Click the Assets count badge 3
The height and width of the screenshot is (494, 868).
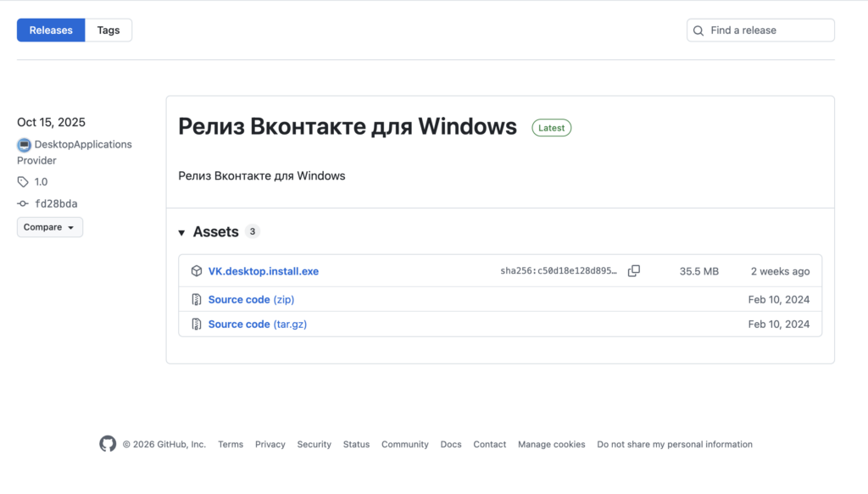(x=253, y=232)
